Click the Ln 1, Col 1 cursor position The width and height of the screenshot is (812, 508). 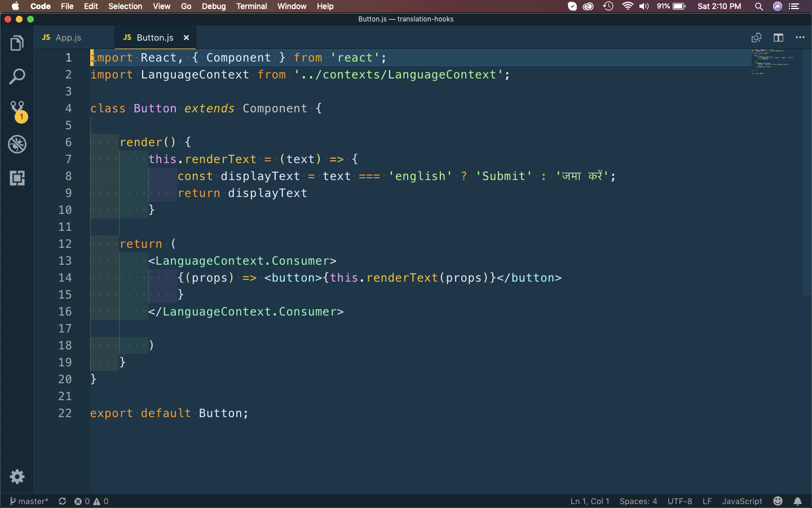590,501
